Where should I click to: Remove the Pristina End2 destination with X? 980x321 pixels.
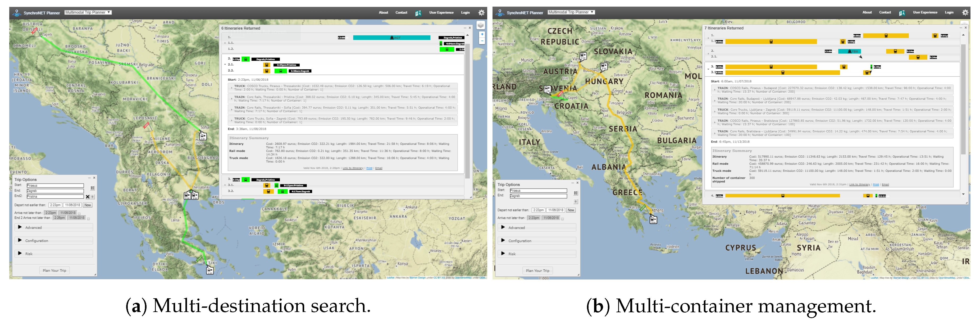[88, 197]
